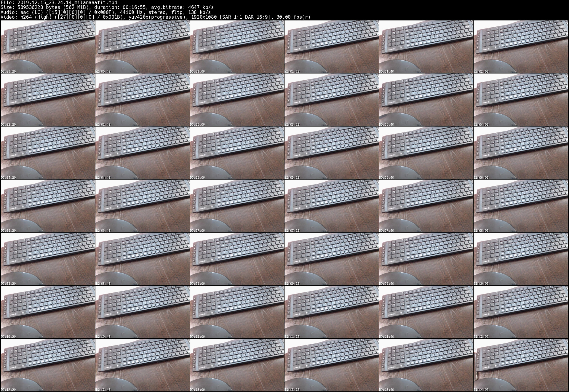Click the Video line with h264 (High)
569x392 pixels.
point(156,17)
